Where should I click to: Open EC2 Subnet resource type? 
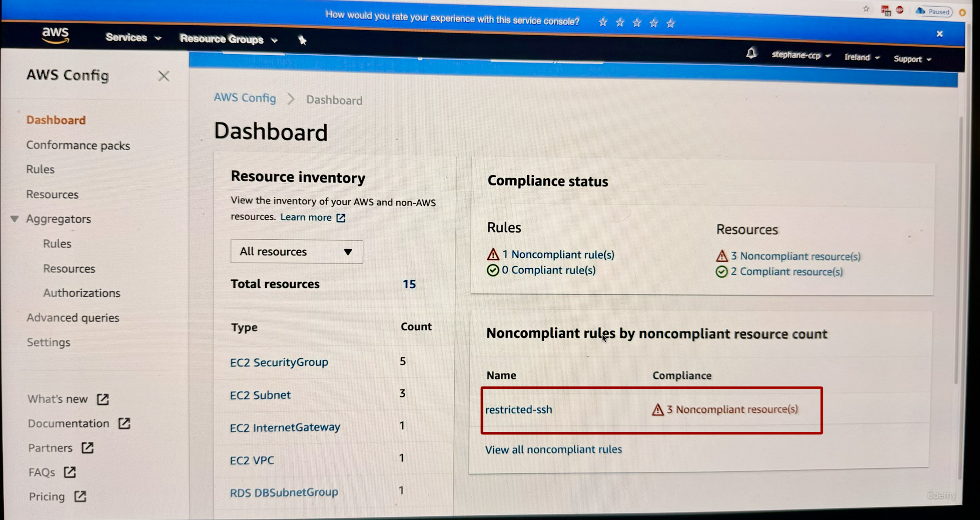(x=260, y=395)
